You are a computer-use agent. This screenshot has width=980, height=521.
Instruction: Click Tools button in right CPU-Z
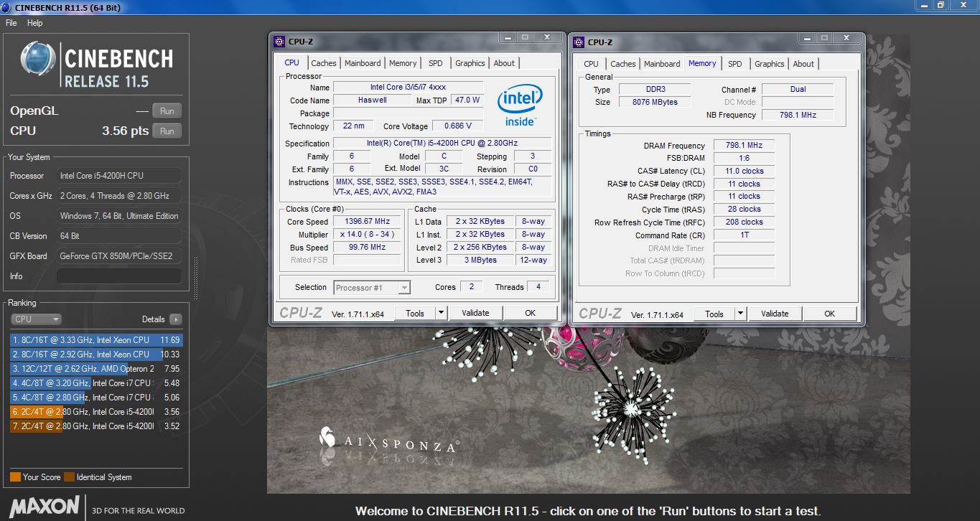point(714,314)
